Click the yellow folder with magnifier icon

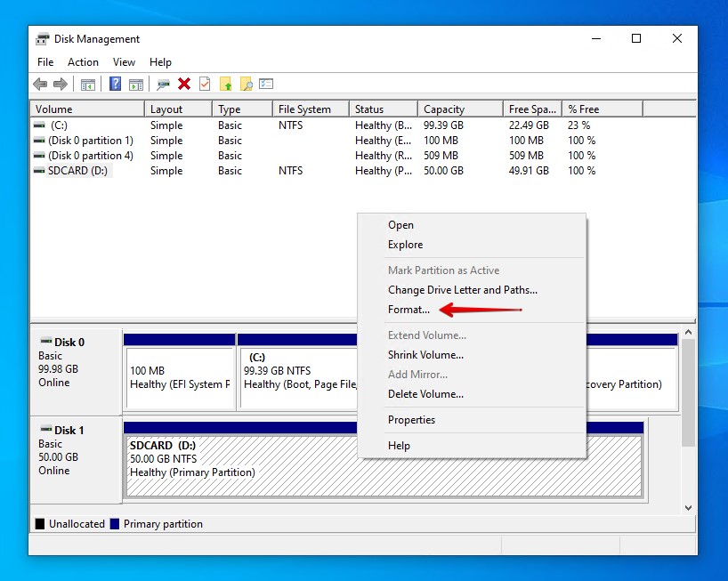click(x=246, y=85)
